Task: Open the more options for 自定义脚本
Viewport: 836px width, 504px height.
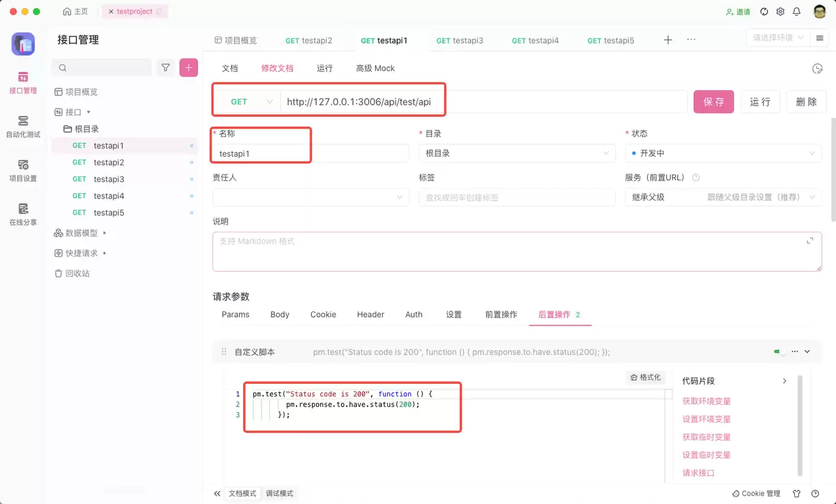Action: (795, 352)
